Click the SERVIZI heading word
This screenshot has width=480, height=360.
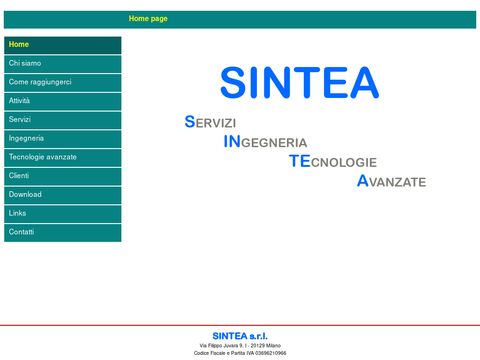210,122
